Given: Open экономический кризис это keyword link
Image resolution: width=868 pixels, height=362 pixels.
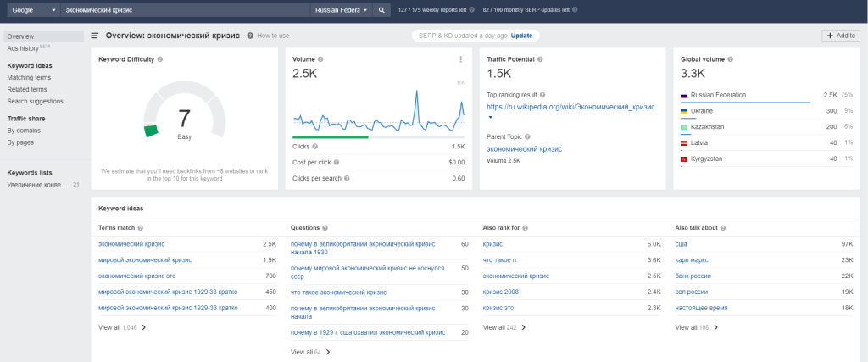Looking at the screenshot, I should click(136, 276).
